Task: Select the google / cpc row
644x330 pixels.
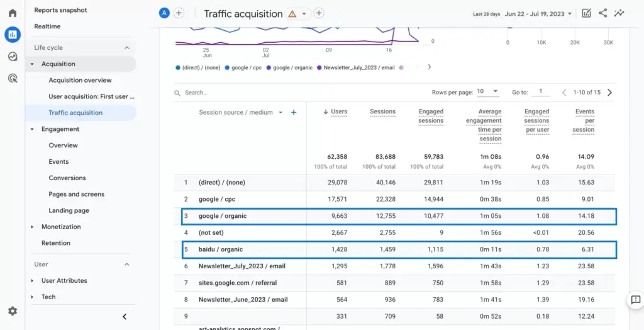Action: pyautogui.click(x=394, y=199)
